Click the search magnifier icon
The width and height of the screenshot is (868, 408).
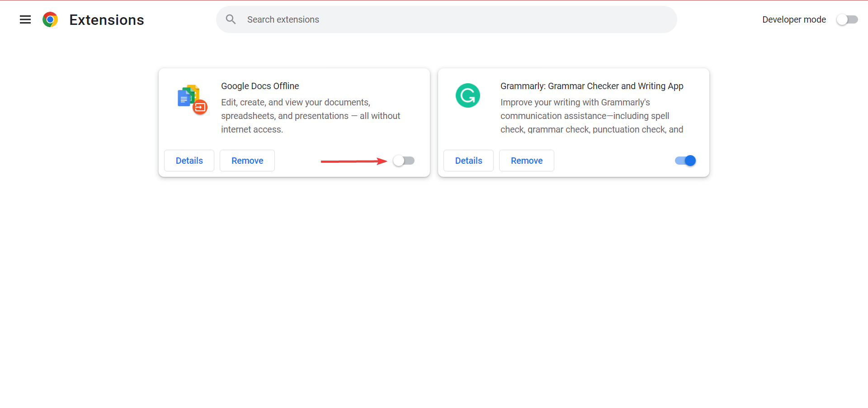(x=231, y=19)
